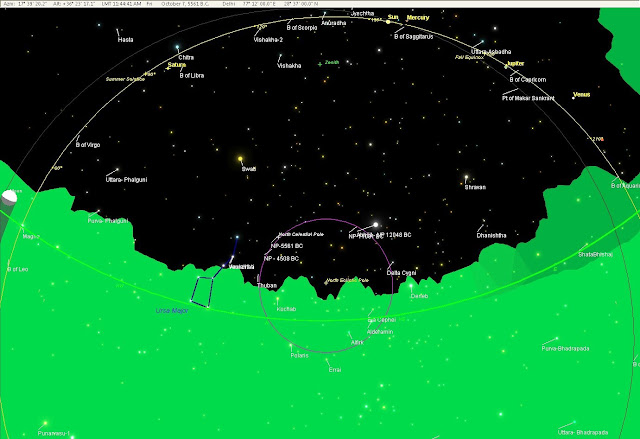The height and width of the screenshot is (439, 640).
Task: Select the Thuban star label
Action: (x=267, y=286)
